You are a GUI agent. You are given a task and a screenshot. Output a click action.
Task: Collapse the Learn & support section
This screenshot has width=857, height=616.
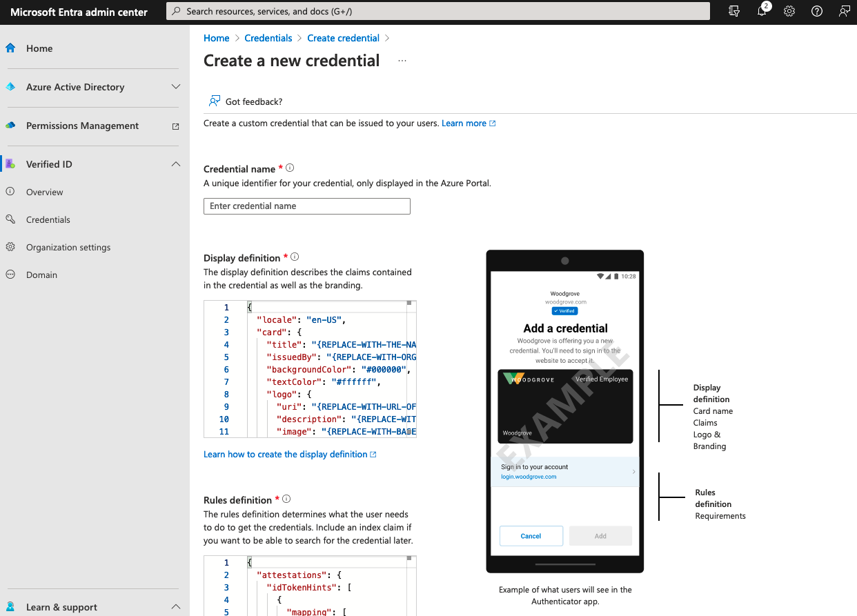176,607
